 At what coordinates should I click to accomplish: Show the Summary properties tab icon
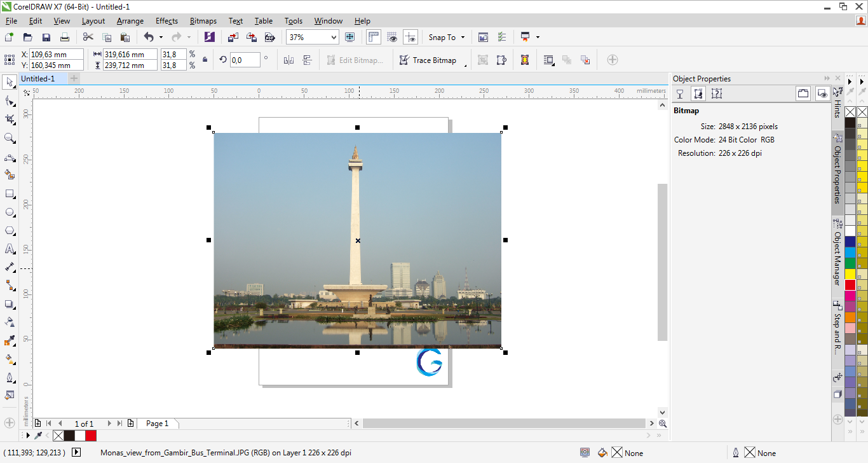717,93
